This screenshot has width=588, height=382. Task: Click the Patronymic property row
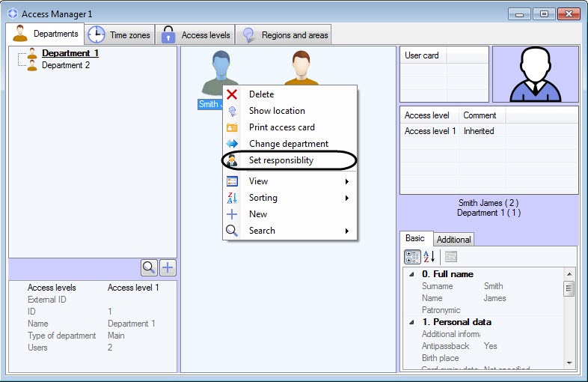486,310
